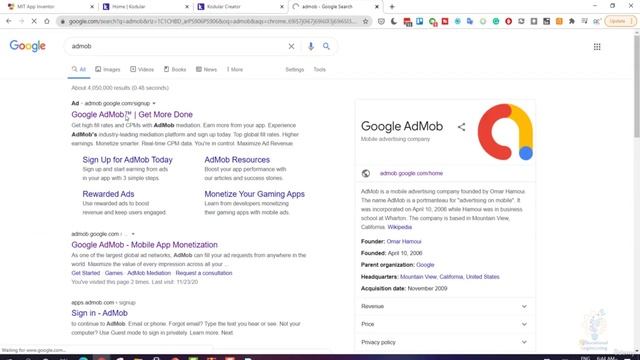Viewport: 640px width, 360px height.
Task: Open Sign Up for AdMob Today link
Action: (x=127, y=160)
